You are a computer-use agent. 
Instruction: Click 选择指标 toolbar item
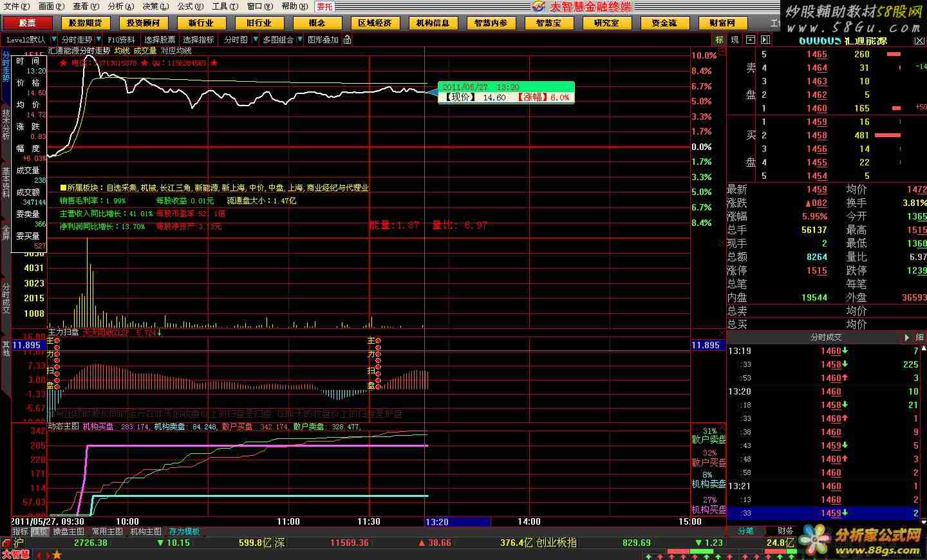pos(198,39)
